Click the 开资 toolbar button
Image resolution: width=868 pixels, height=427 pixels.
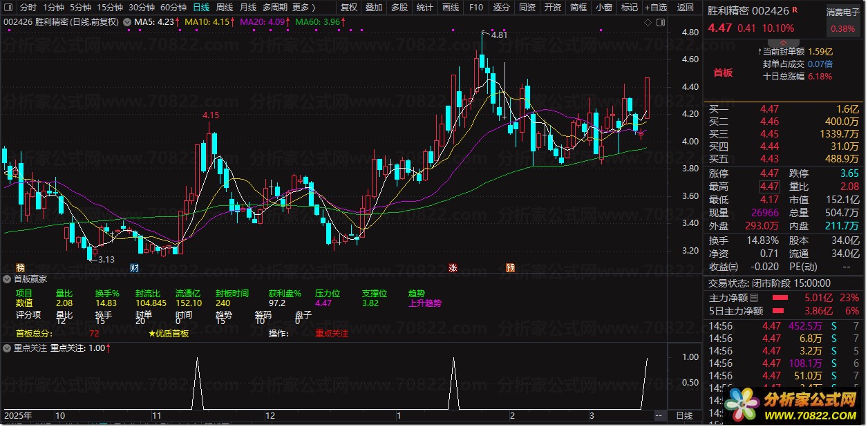tap(553, 8)
